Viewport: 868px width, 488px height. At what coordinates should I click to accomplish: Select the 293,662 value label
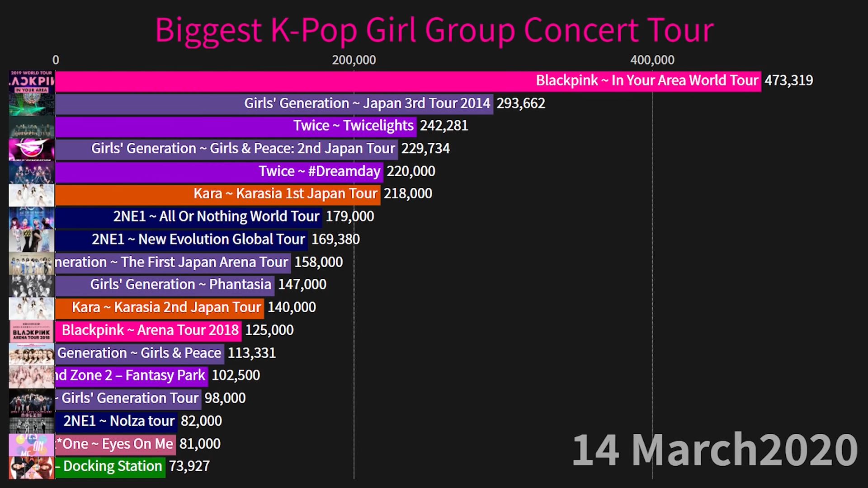[521, 103]
